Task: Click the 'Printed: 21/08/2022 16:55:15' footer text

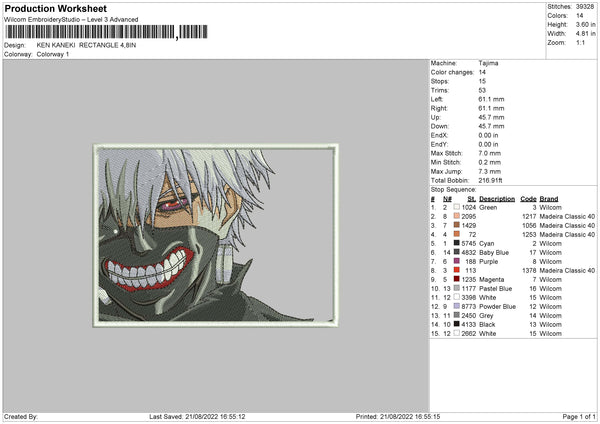Action: (x=398, y=416)
